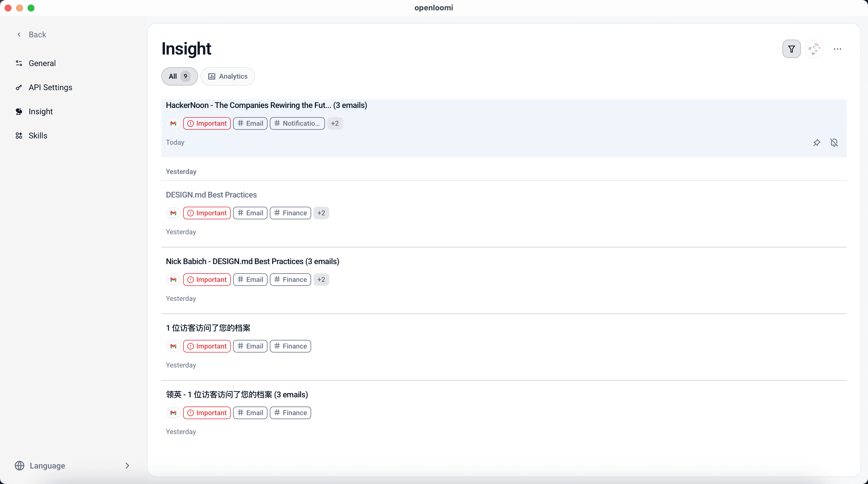The height and width of the screenshot is (484, 868).
Task: Click the General sliders icon
Action: (x=19, y=63)
